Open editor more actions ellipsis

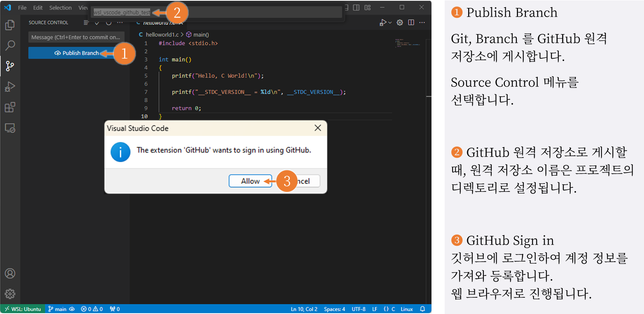click(x=422, y=23)
